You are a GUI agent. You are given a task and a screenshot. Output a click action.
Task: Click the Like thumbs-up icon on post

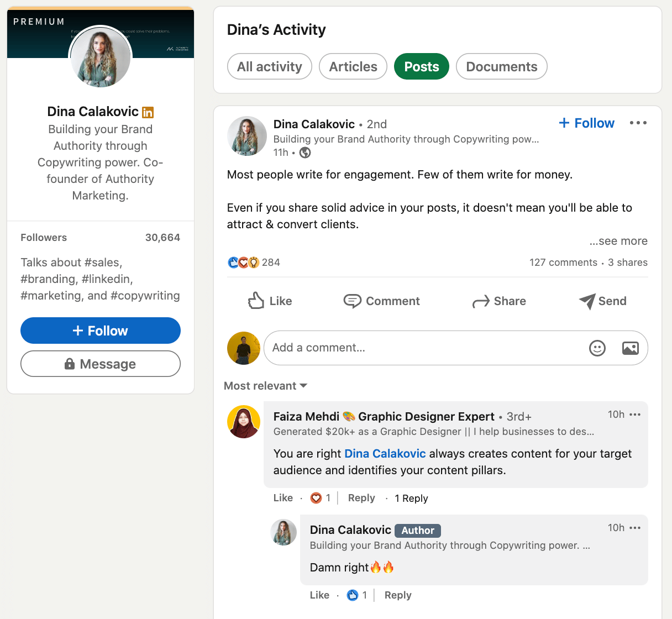[x=256, y=301]
